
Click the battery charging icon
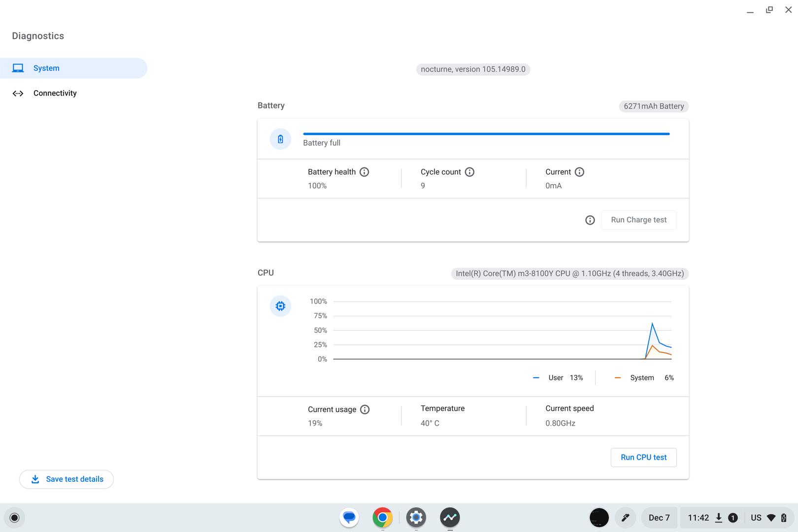[x=280, y=139]
